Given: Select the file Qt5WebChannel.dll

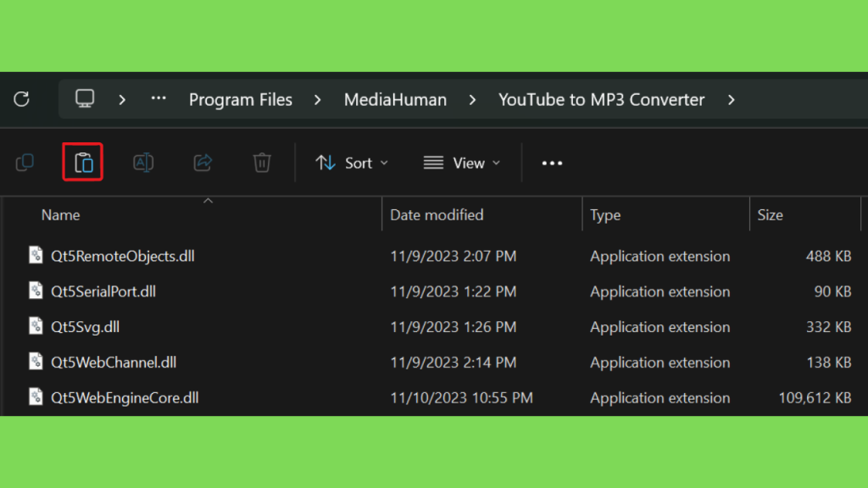Looking at the screenshot, I should 114,363.
